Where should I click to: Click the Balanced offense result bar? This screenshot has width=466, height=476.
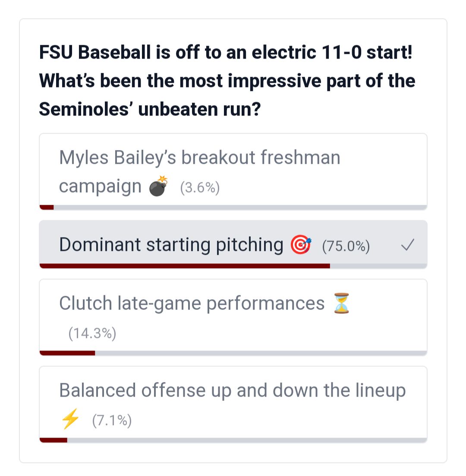[233, 440]
